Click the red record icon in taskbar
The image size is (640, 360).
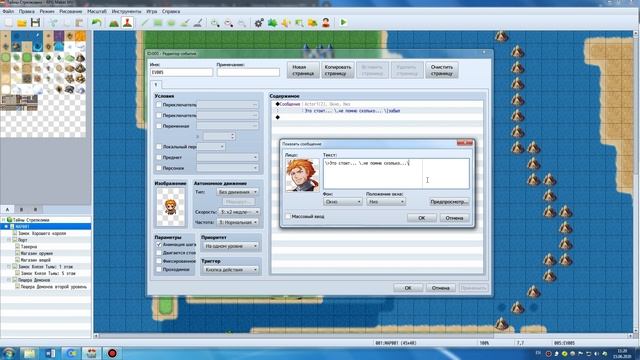point(112,353)
